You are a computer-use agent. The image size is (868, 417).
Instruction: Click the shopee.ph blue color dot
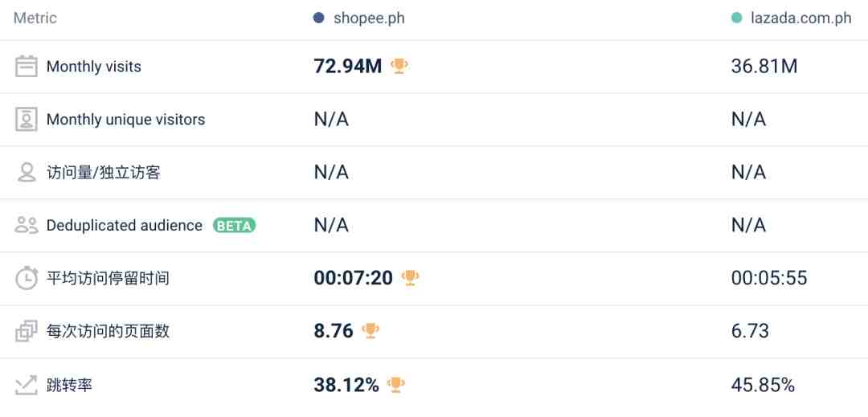[x=318, y=18]
